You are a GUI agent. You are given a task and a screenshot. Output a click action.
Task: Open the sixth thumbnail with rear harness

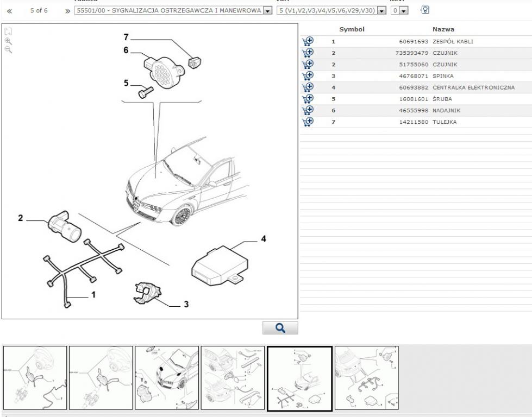tap(366, 378)
